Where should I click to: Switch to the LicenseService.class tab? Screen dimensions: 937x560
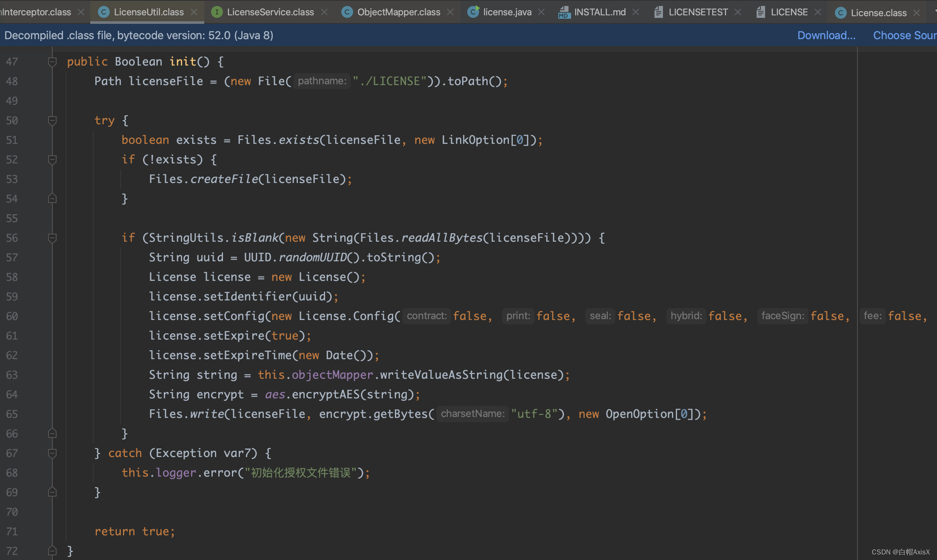(x=270, y=12)
